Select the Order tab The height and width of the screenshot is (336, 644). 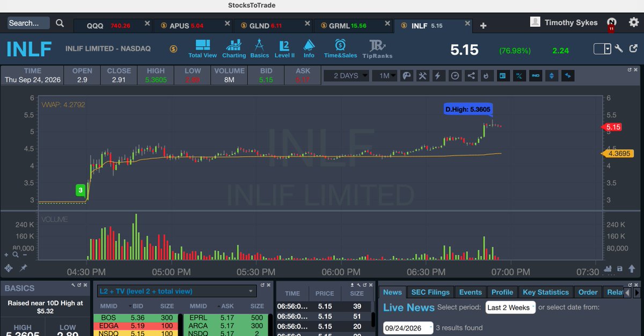[x=588, y=292]
